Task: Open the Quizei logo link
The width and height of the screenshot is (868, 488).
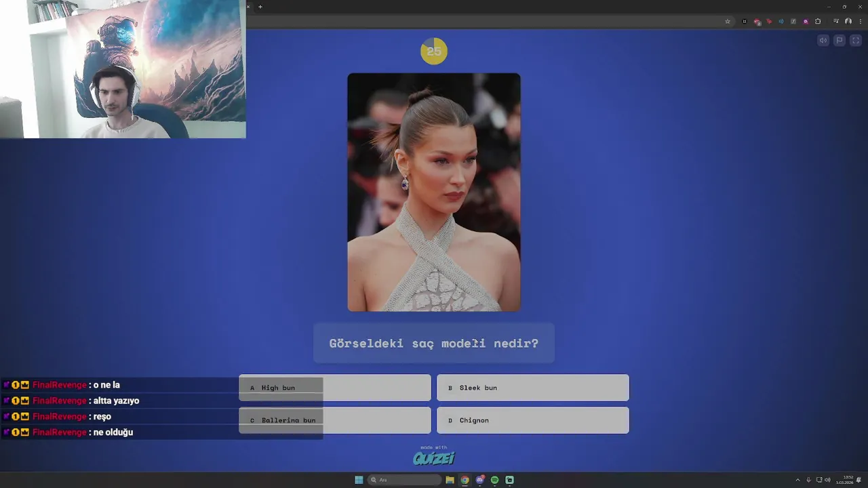Action: click(x=434, y=457)
